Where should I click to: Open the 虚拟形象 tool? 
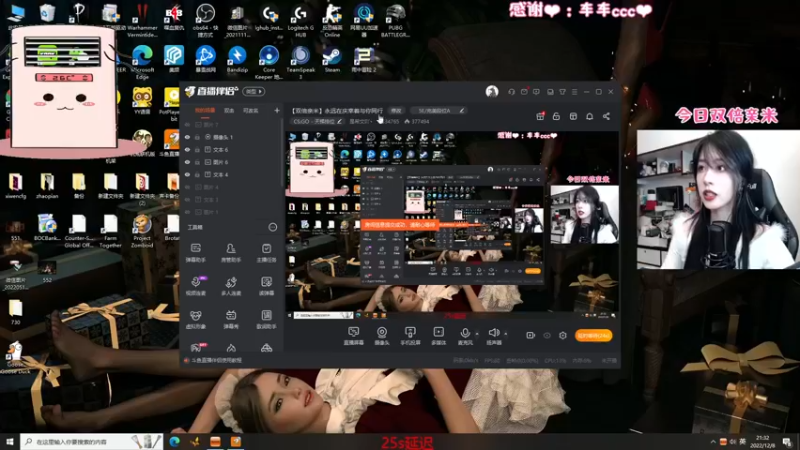[195, 319]
